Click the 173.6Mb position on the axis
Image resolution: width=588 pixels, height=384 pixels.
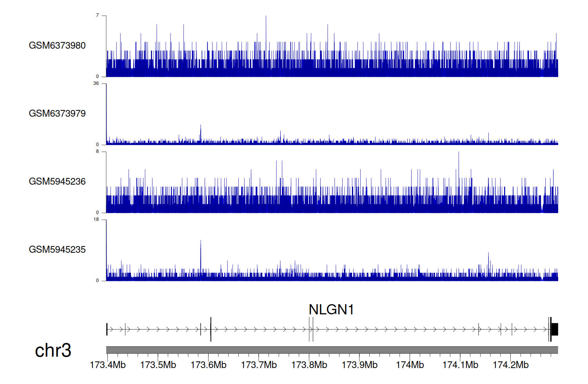coord(209,365)
